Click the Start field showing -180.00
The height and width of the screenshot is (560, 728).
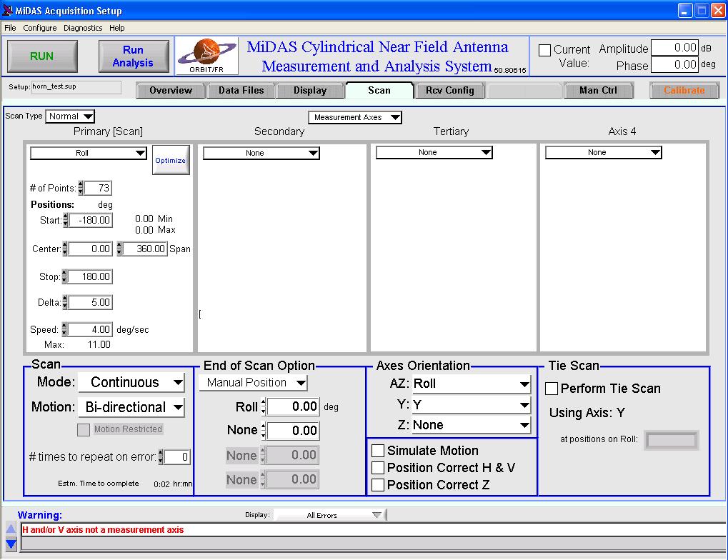[91, 220]
